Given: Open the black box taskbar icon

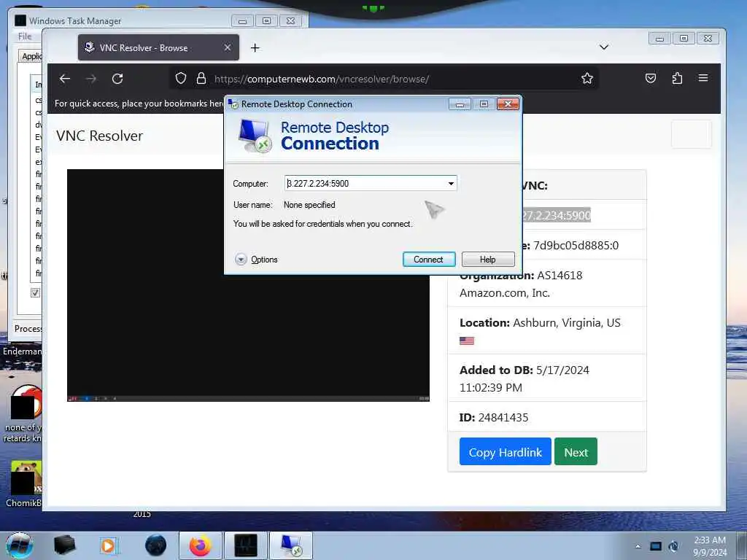Looking at the screenshot, I should pyautogui.click(x=64, y=545).
